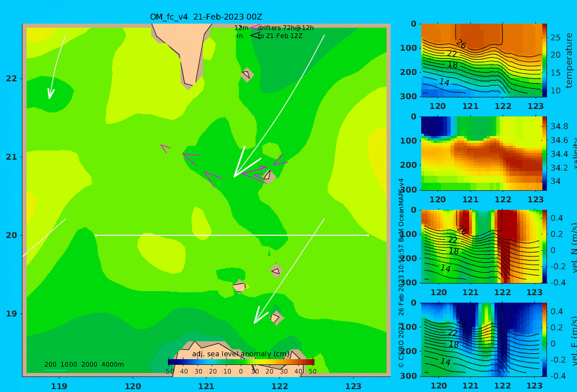
Task: Click longitude tick 119 on main map
Action: tap(59, 386)
